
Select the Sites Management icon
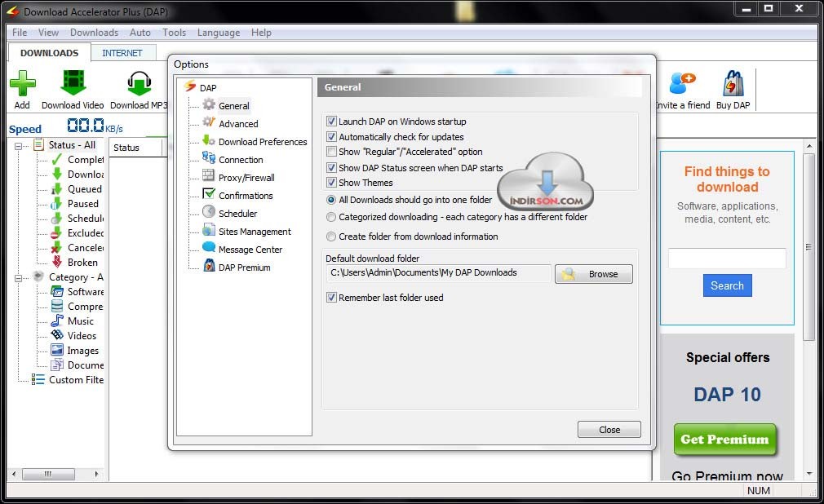[209, 230]
